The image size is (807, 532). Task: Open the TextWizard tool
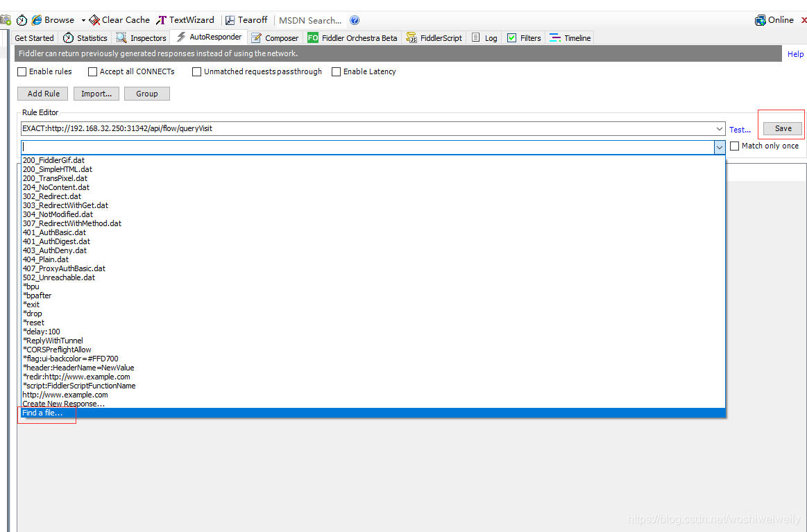pyautogui.click(x=185, y=20)
